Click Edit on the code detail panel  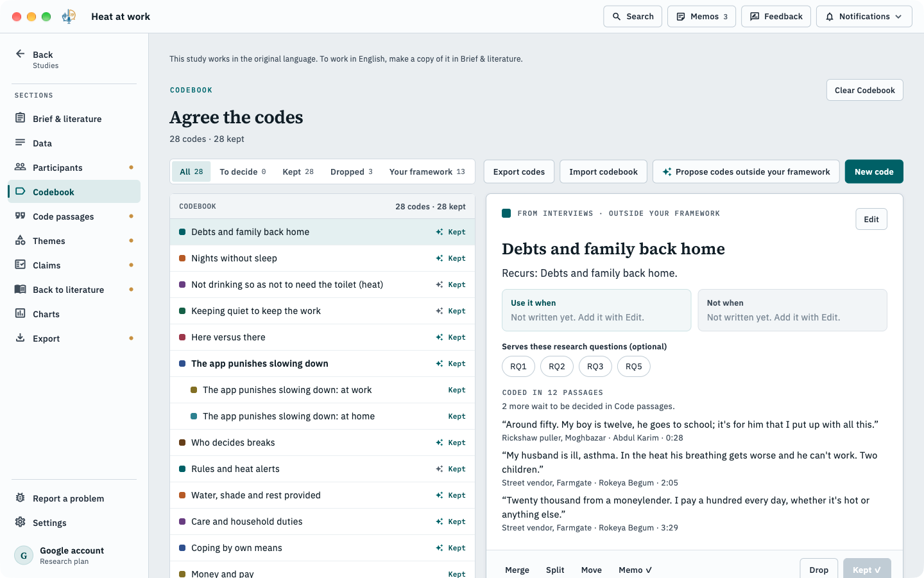[871, 219]
